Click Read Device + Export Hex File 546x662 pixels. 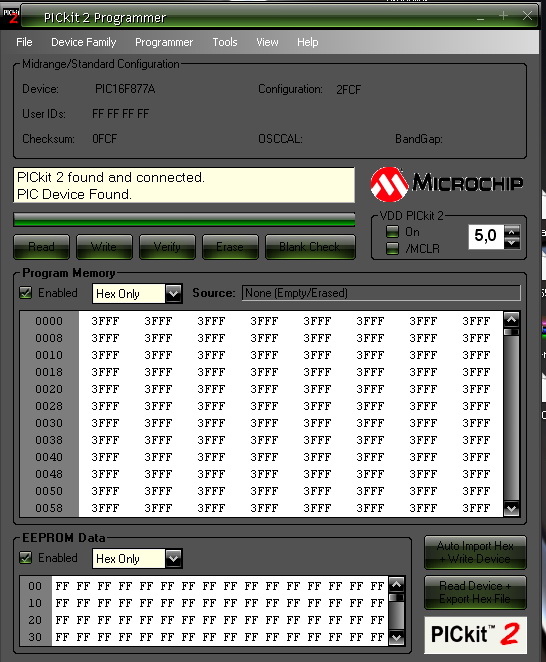tap(475, 592)
